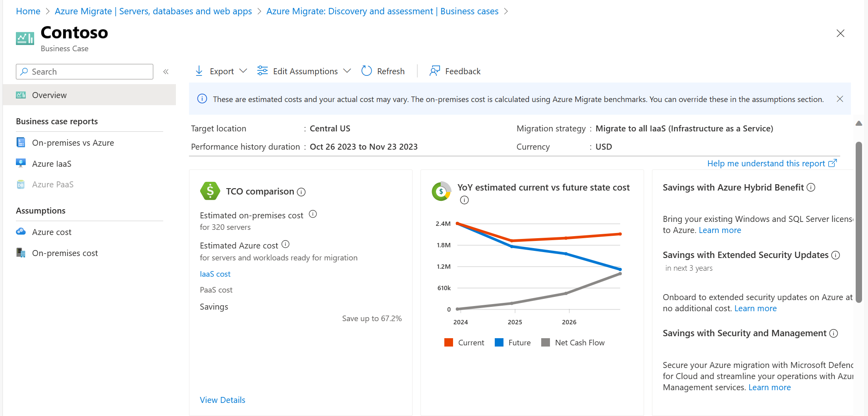
Task: Select Overview in the left menu
Action: (x=89, y=95)
